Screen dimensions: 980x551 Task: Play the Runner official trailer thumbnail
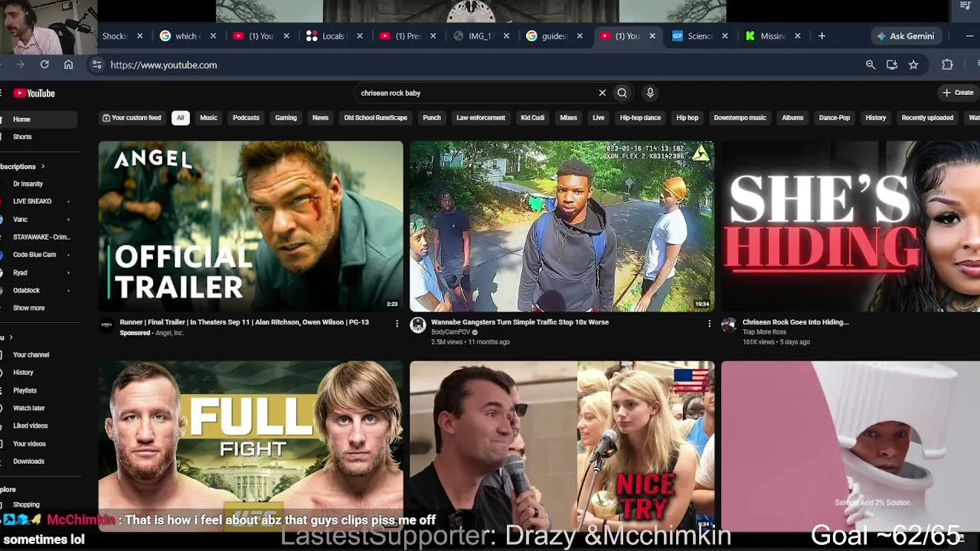tap(250, 227)
